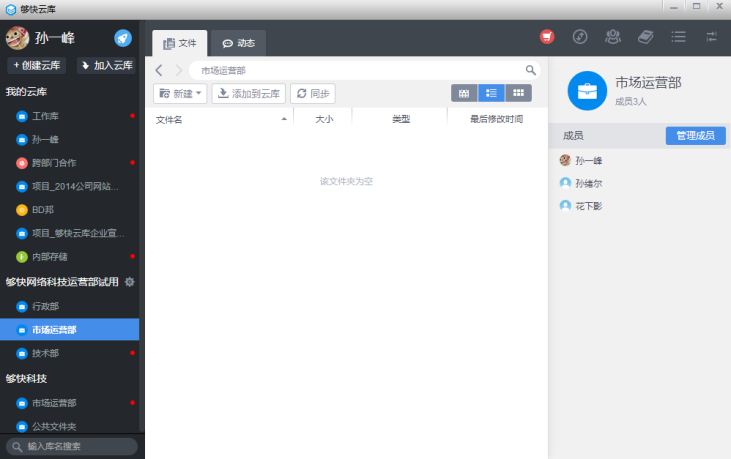Select 公共文件夹 in sidebar
This screenshot has width=731, height=459.
[69, 426]
